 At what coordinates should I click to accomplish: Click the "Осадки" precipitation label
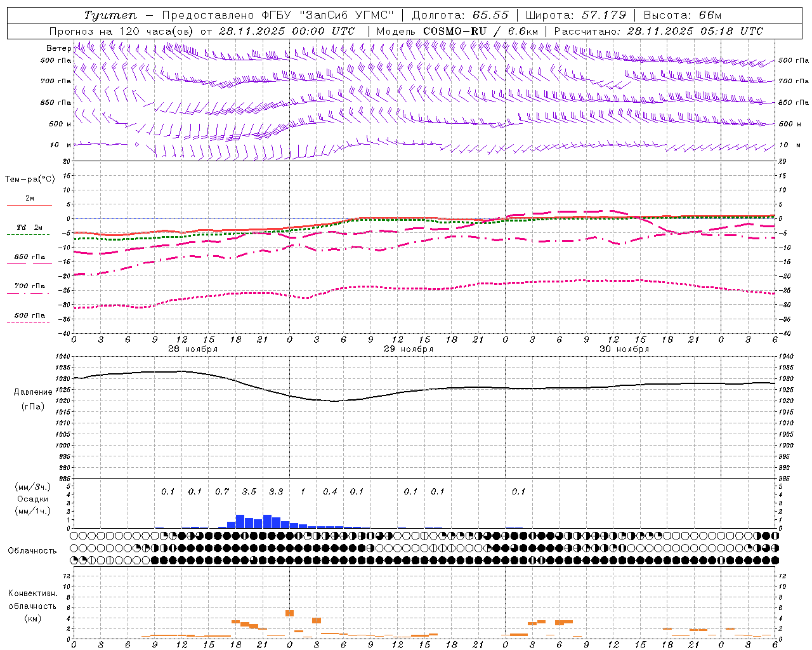pyautogui.click(x=33, y=499)
